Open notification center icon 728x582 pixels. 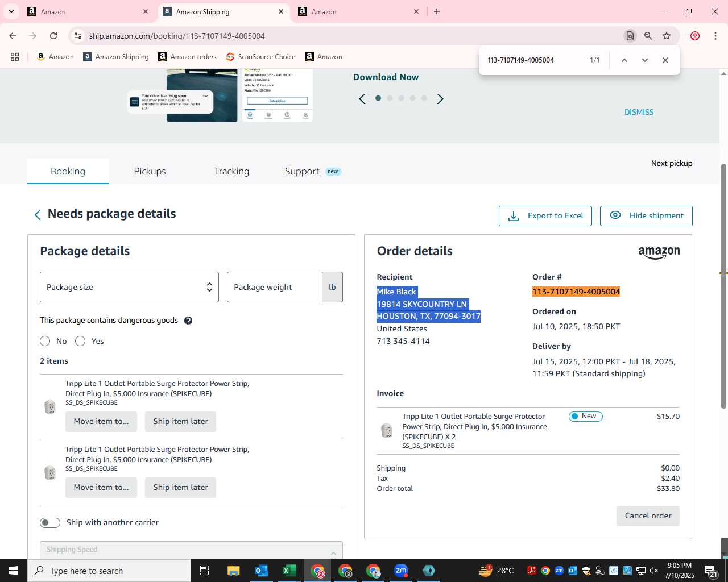tap(711, 571)
